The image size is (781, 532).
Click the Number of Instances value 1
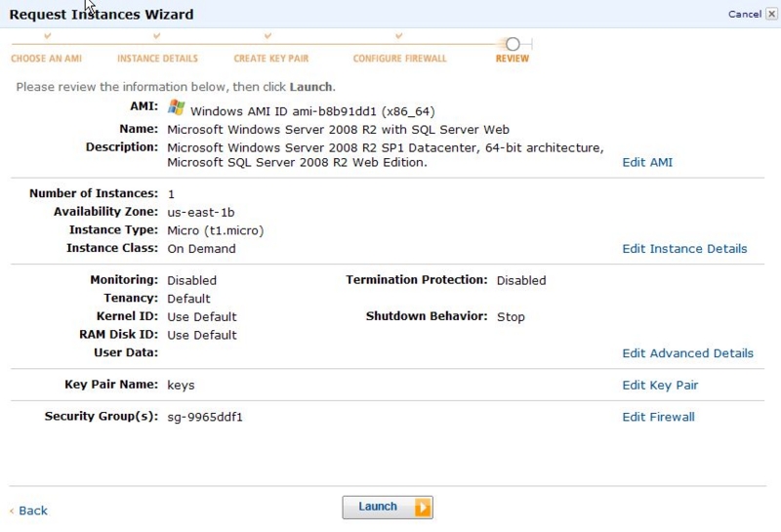[171, 194]
